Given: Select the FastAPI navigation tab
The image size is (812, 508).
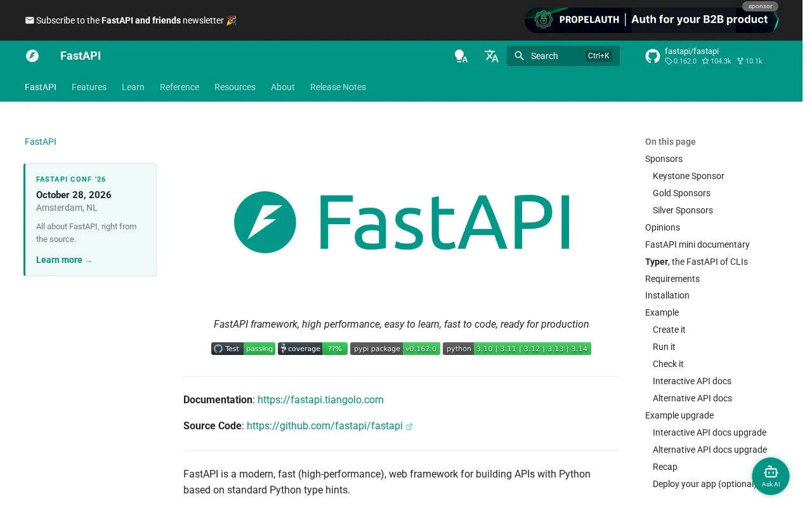Looking at the screenshot, I should 41,87.
